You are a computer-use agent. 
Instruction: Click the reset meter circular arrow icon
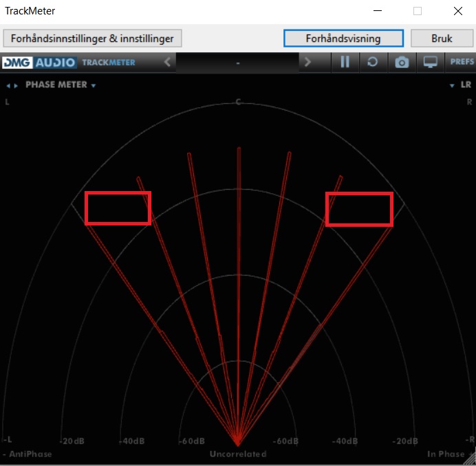(372, 62)
